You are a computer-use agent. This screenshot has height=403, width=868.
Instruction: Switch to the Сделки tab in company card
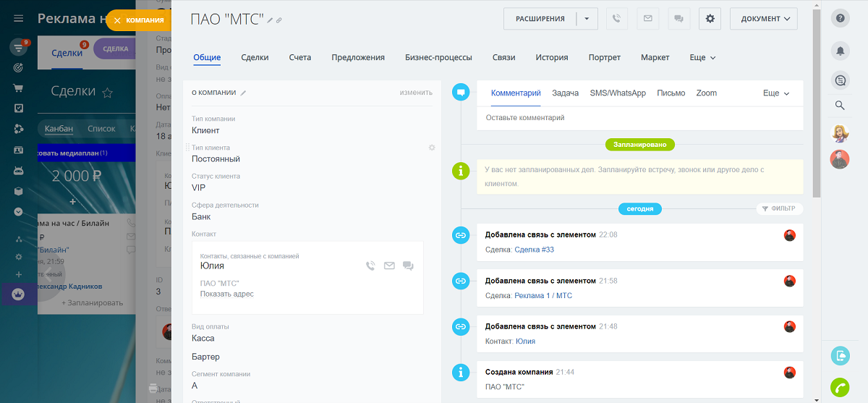(255, 57)
